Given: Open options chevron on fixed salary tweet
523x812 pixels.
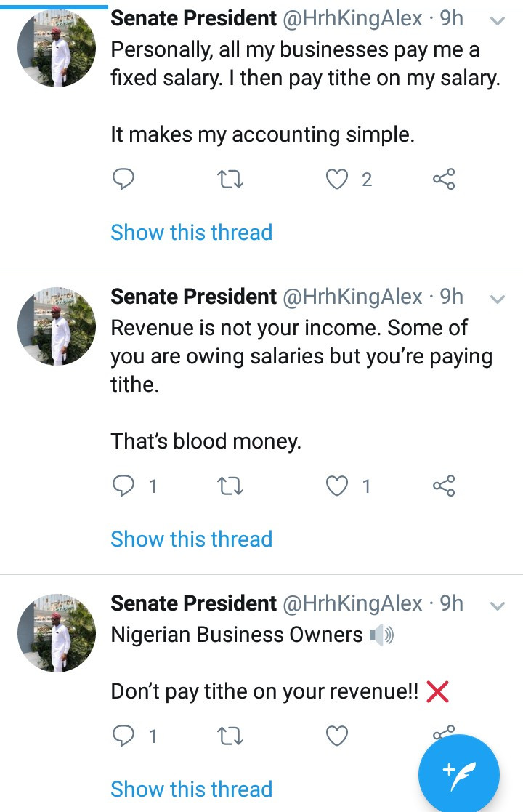Looking at the screenshot, I should pos(498,21).
